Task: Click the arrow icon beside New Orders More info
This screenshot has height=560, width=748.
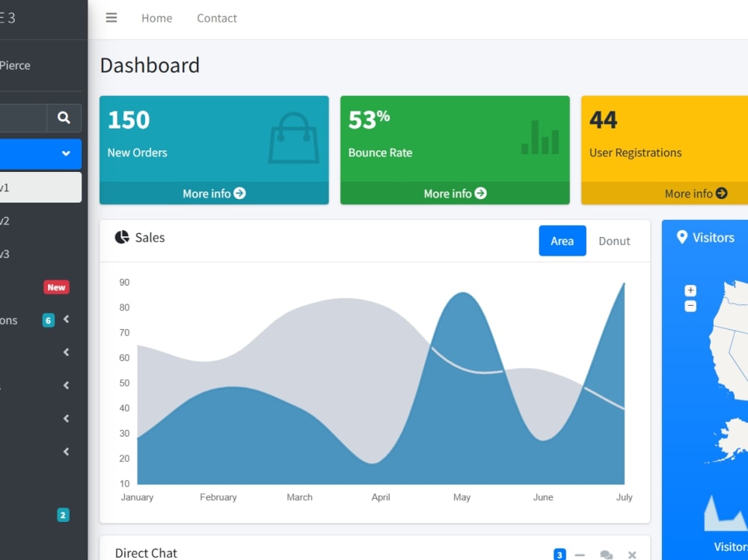Action: pyautogui.click(x=239, y=193)
